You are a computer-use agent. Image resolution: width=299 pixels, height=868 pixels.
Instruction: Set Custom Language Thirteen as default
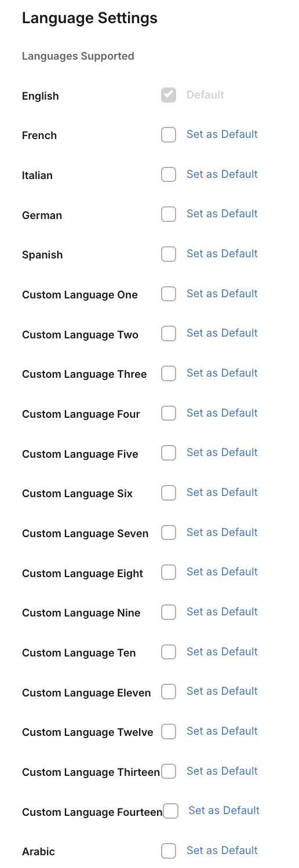coord(222,771)
